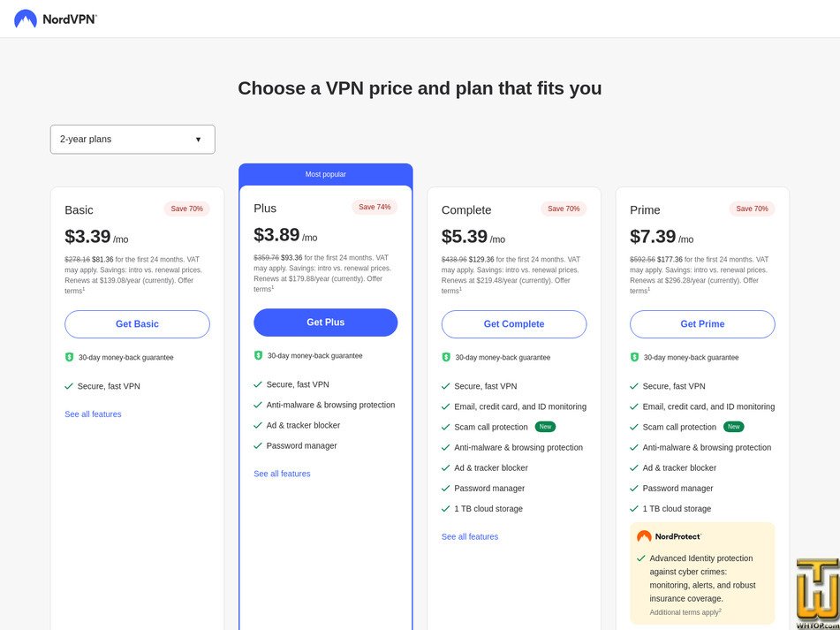The height and width of the screenshot is (630, 840).
Task: Click the NordVPN logo
Action: pos(53,18)
